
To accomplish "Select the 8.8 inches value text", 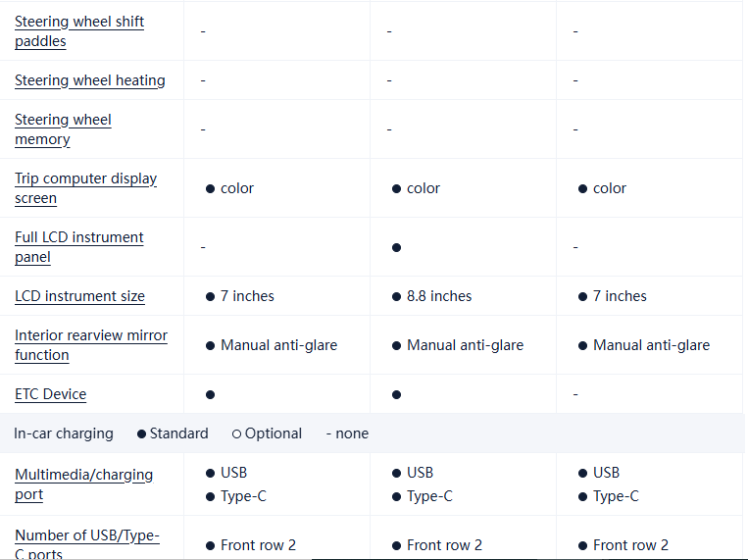I will pos(439,296).
